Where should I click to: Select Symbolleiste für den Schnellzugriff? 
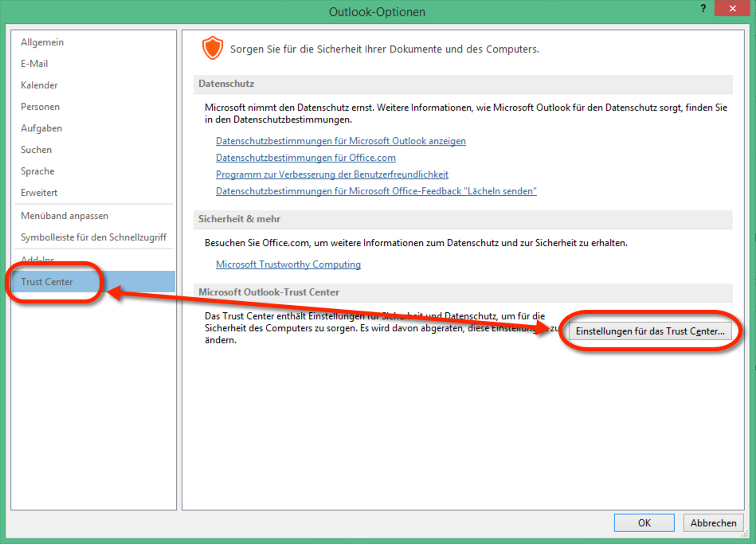click(x=93, y=237)
